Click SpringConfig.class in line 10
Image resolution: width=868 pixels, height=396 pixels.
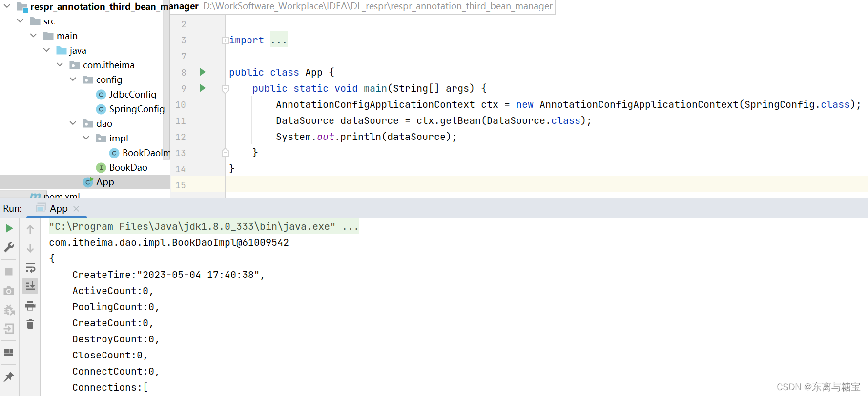pos(797,104)
